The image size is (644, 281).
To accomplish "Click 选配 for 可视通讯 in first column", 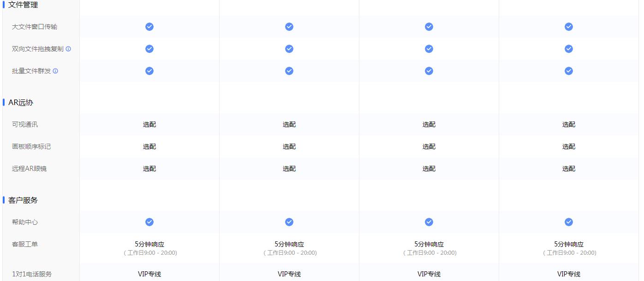I will coord(149,124).
